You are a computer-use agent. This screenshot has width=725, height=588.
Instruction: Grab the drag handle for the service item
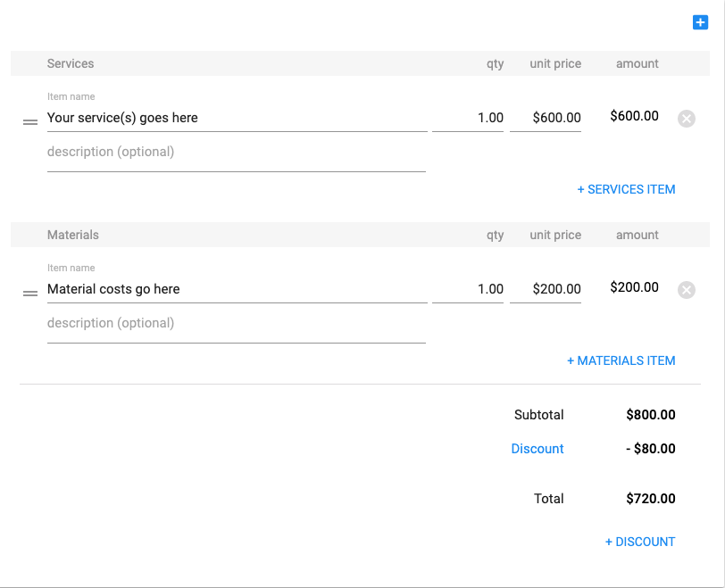click(x=30, y=120)
